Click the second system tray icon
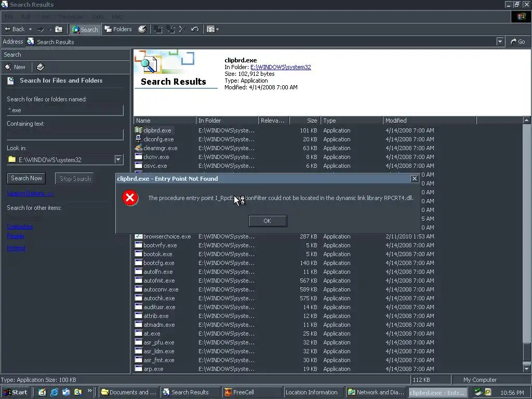This screenshot has height=399, width=532. 487,392
